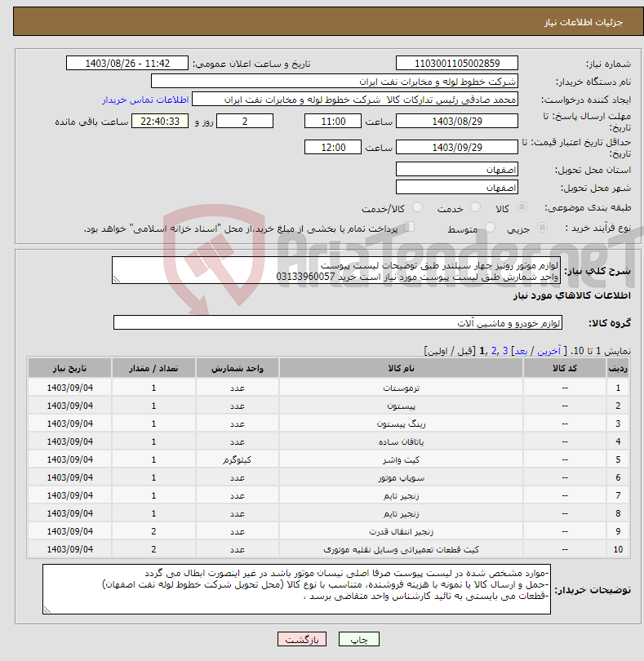This screenshot has height=661, width=644.
Task: Select the کیت قطعات تعمیراتی وسایل نقلیه item
Action: click(x=329, y=549)
